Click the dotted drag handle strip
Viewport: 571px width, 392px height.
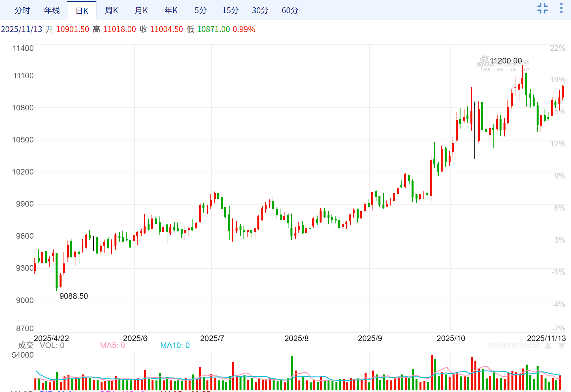pos(513,345)
